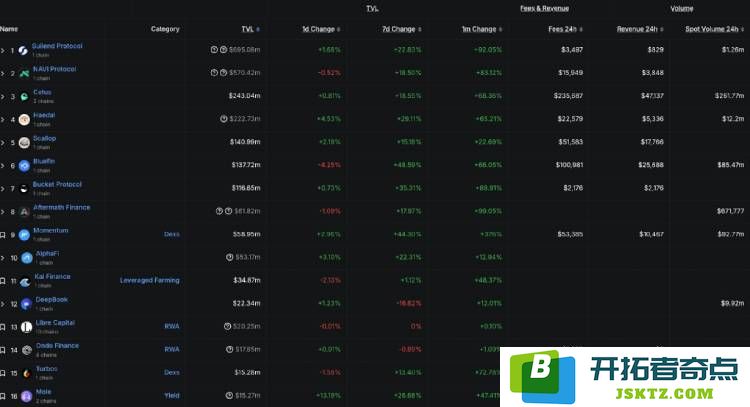The height and width of the screenshot is (407, 750).
Task: Expand the NAVI Protocol row
Action: click(2, 73)
